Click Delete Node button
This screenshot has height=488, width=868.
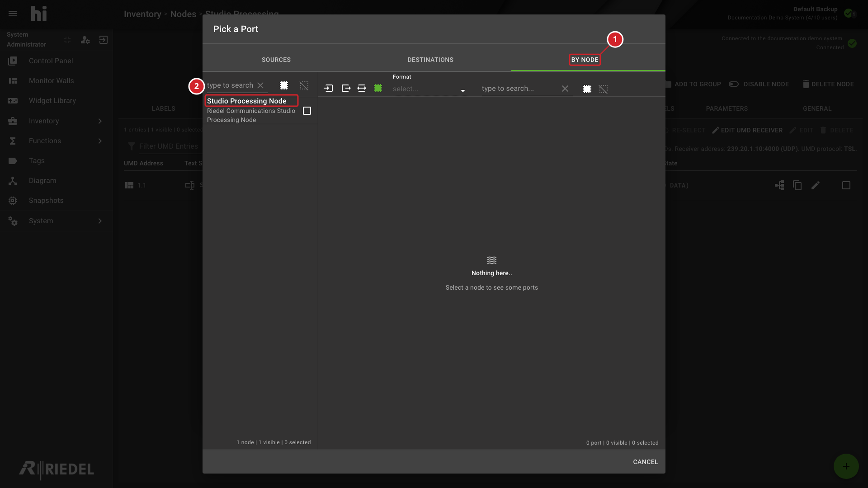828,84
